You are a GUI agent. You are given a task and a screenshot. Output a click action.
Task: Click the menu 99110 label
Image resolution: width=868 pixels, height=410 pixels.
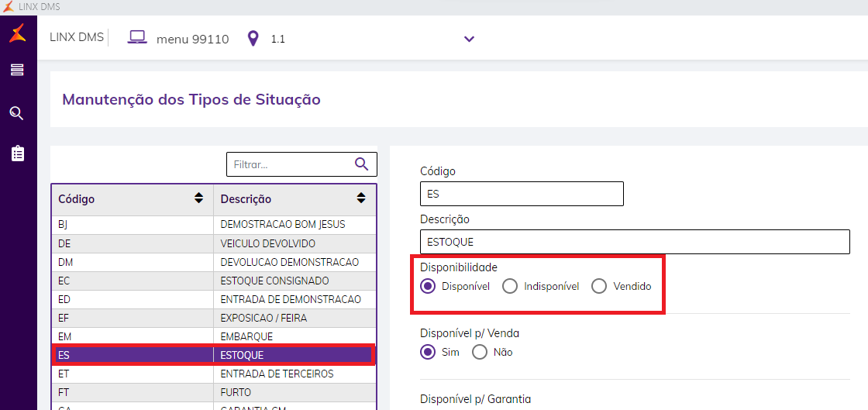[192, 39]
